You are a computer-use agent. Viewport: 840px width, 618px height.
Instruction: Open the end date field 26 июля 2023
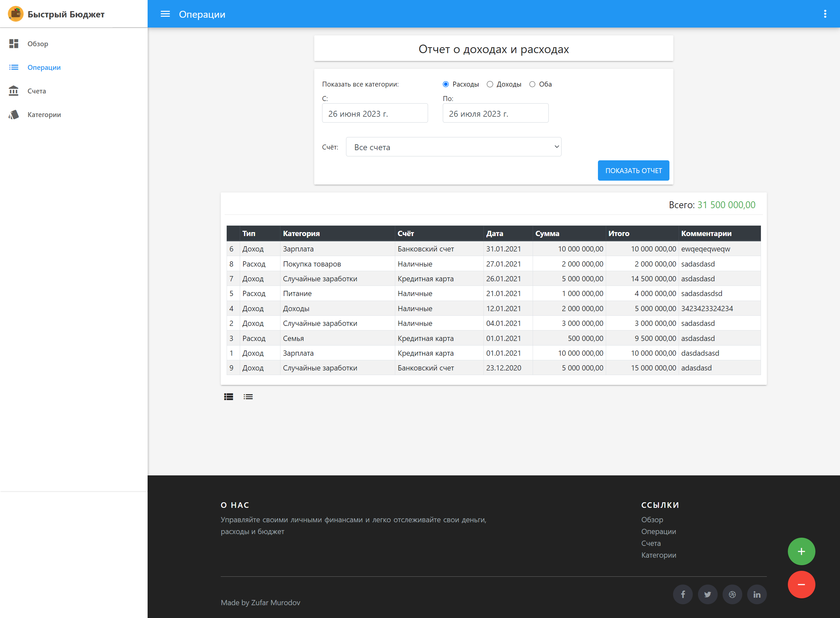(x=495, y=113)
